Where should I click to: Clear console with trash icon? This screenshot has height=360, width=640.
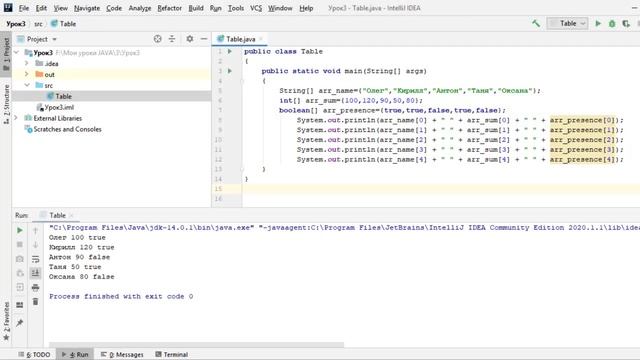(36, 302)
